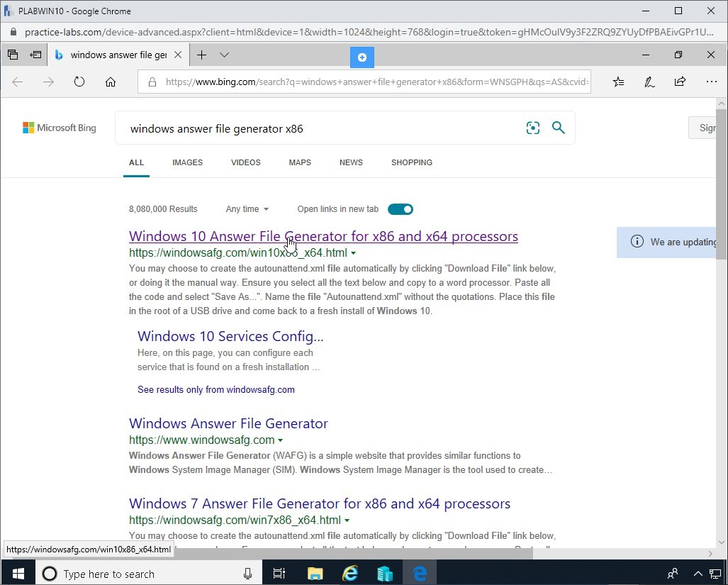The width and height of the screenshot is (728, 585).
Task: Go back to the previous page
Action: coord(18,82)
